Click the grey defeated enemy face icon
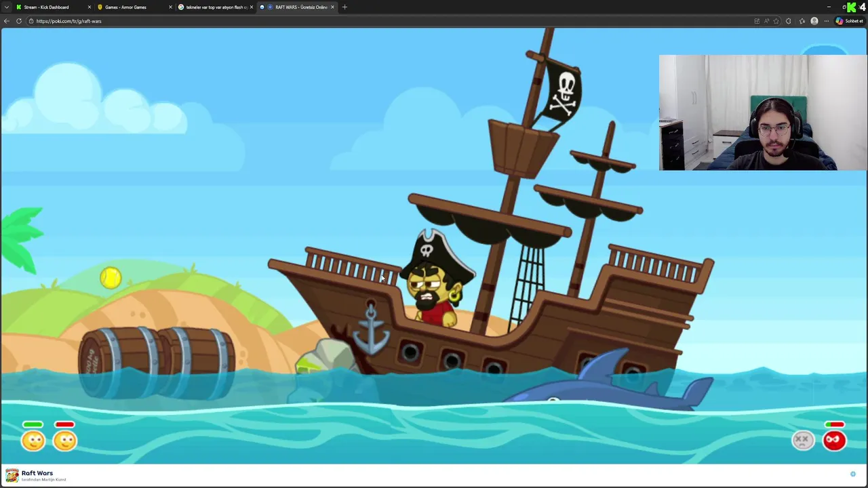The width and height of the screenshot is (868, 488). click(803, 441)
